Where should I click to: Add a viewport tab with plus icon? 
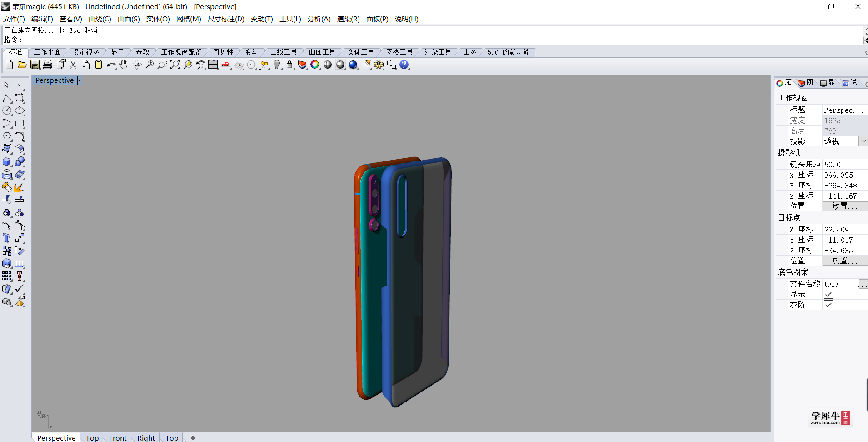(x=193, y=438)
